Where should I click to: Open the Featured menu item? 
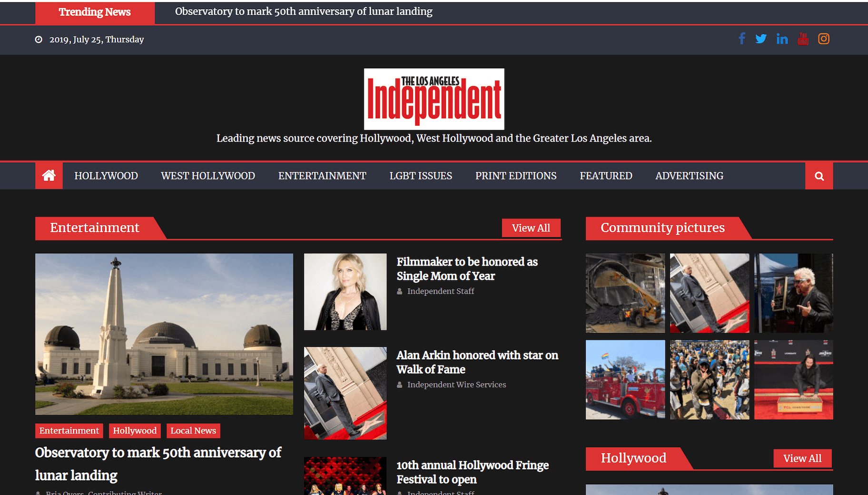coord(606,176)
